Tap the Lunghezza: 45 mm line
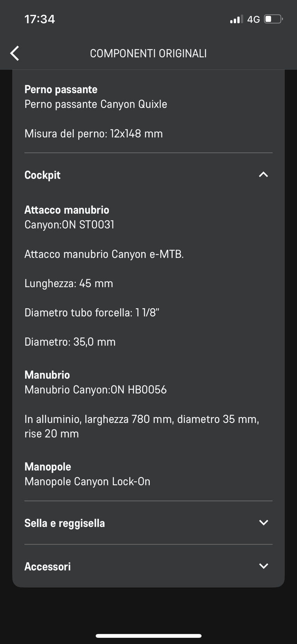 [69, 283]
